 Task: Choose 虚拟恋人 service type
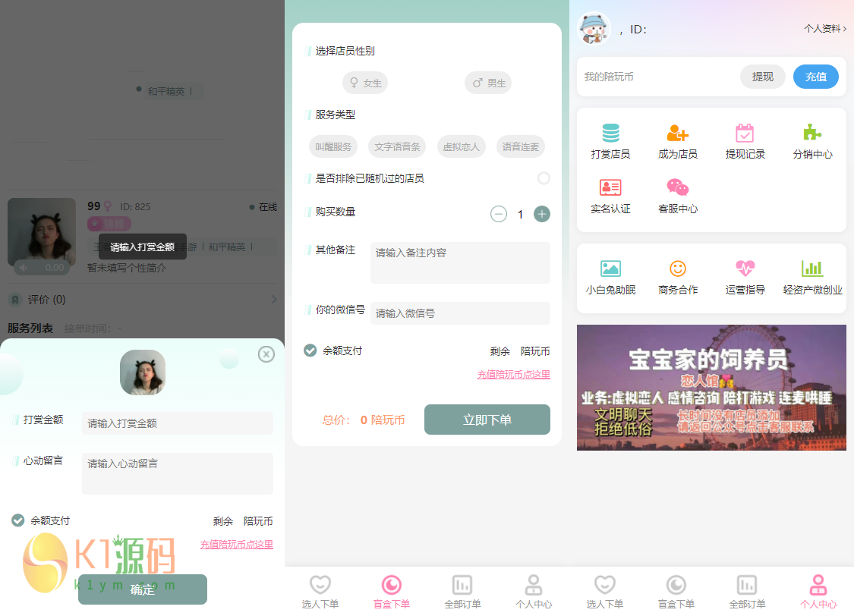tap(461, 146)
